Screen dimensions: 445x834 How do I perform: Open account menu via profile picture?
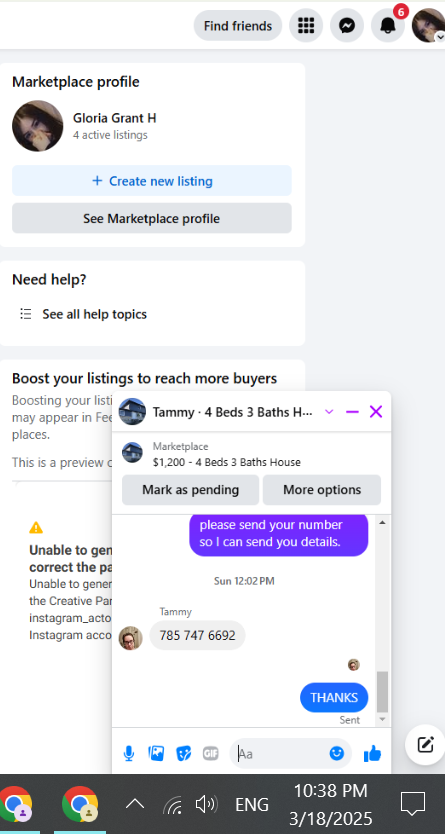pos(429,26)
